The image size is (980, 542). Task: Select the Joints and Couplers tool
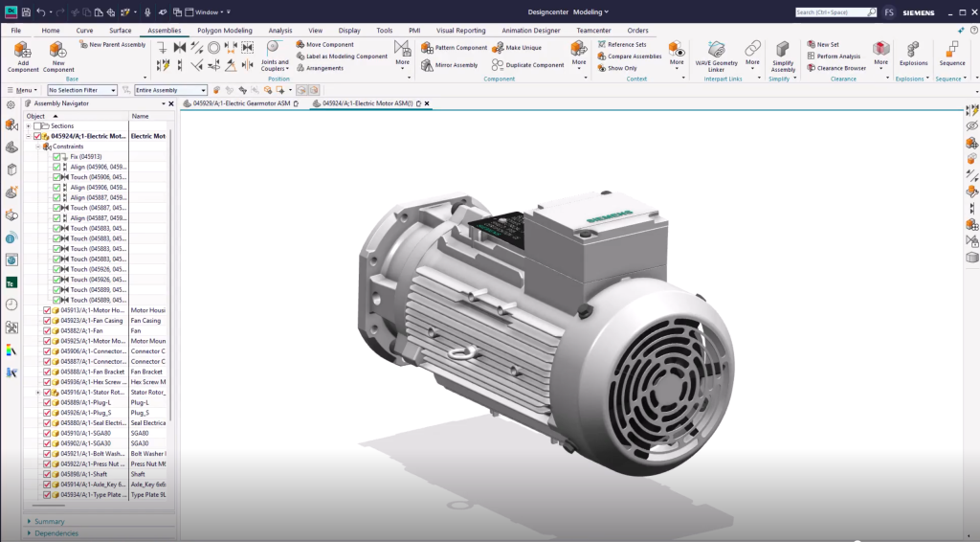click(275, 56)
